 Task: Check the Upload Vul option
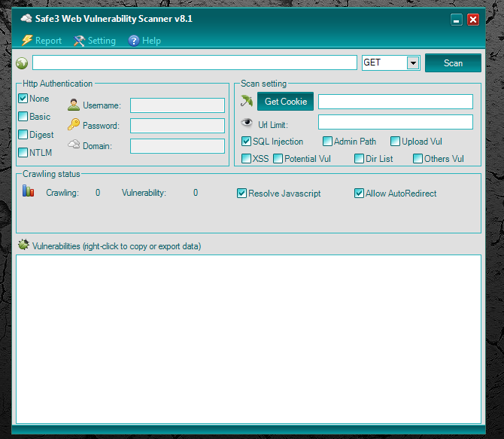(x=395, y=142)
